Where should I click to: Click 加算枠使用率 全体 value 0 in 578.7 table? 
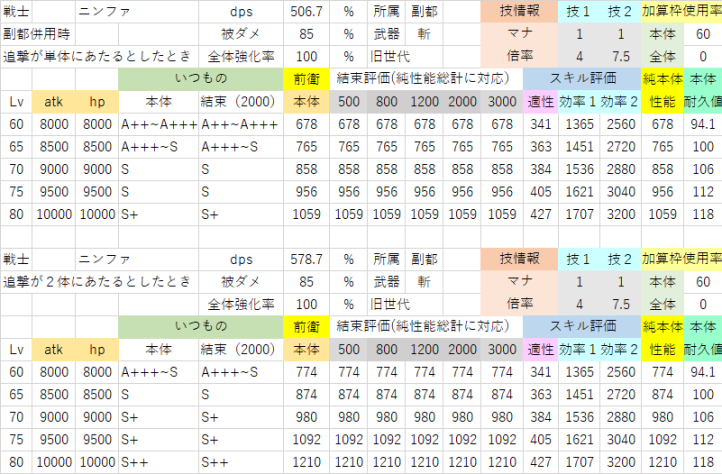(703, 304)
